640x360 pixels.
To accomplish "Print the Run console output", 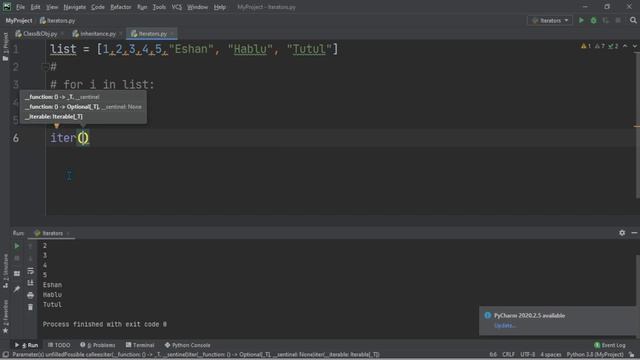I will [31, 295].
